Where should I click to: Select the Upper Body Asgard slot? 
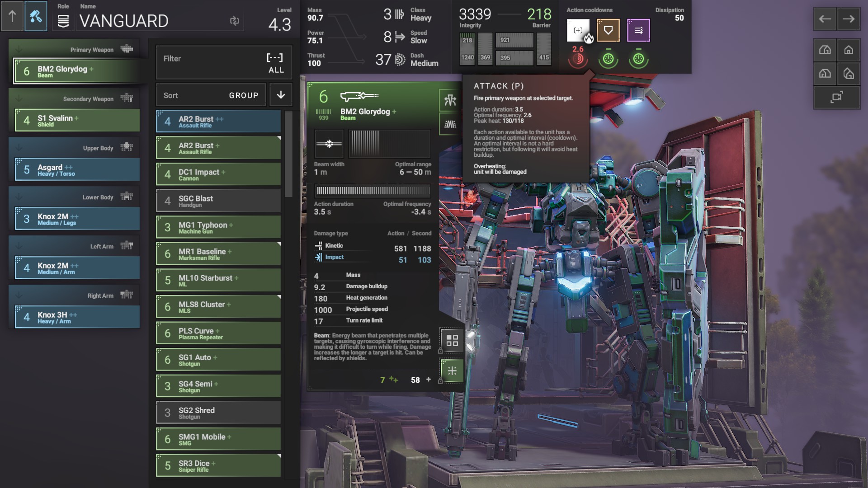coord(77,170)
